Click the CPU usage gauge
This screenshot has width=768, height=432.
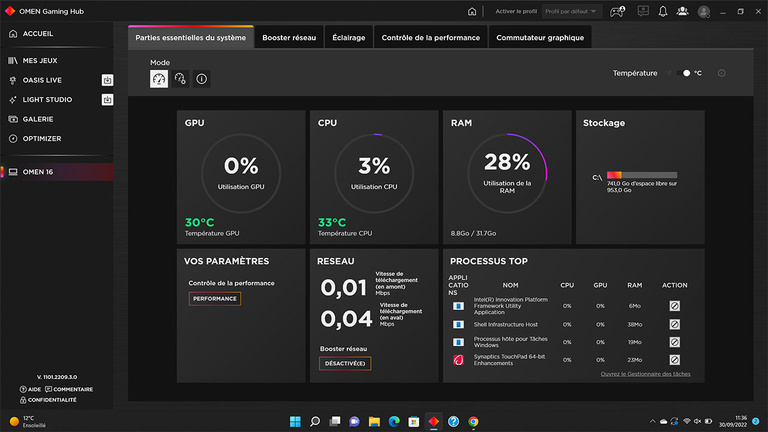[x=374, y=173]
